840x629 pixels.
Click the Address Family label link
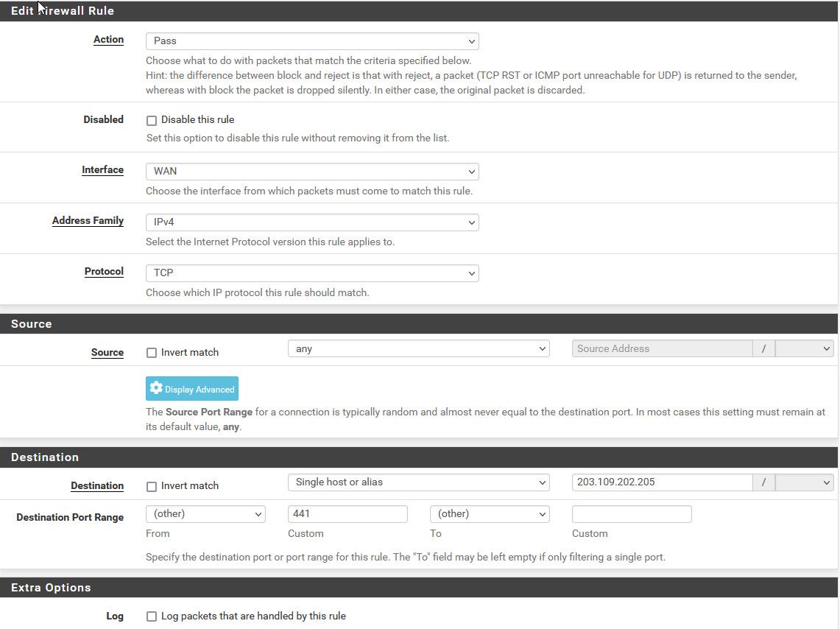[x=88, y=221]
